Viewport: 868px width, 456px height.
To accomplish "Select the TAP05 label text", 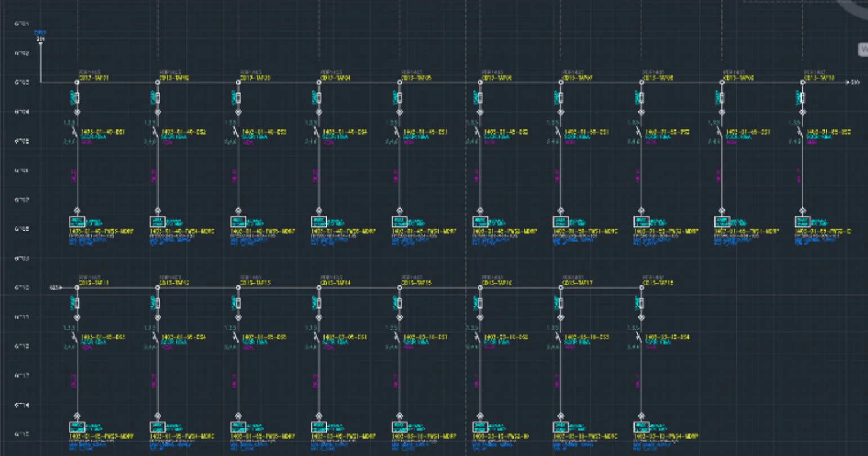I will (416, 78).
